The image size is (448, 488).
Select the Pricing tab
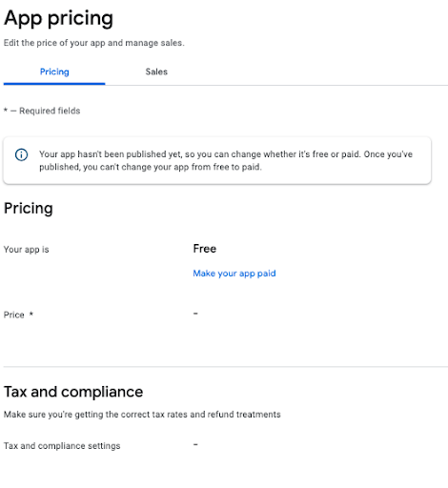[x=54, y=71]
